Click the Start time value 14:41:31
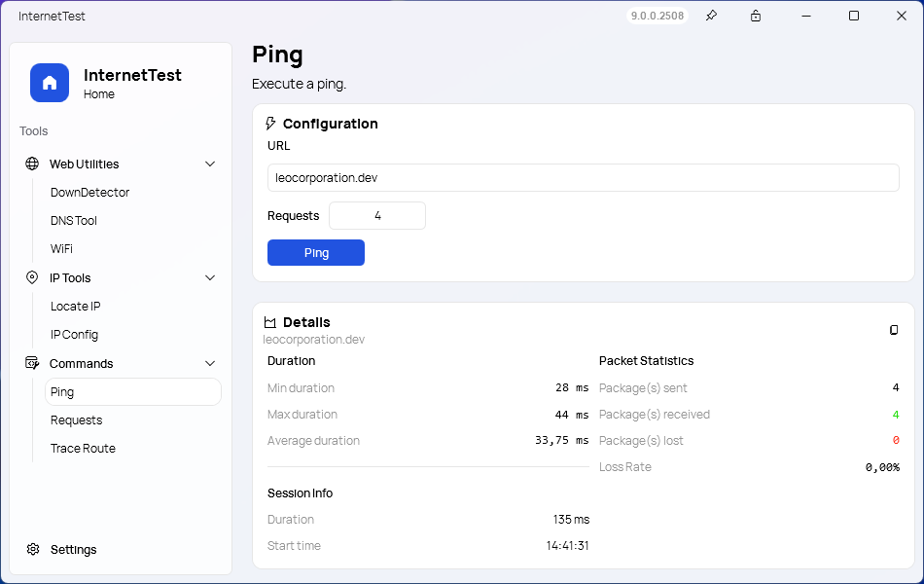Image resolution: width=924 pixels, height=584 pixels. (x=567, y=546)
